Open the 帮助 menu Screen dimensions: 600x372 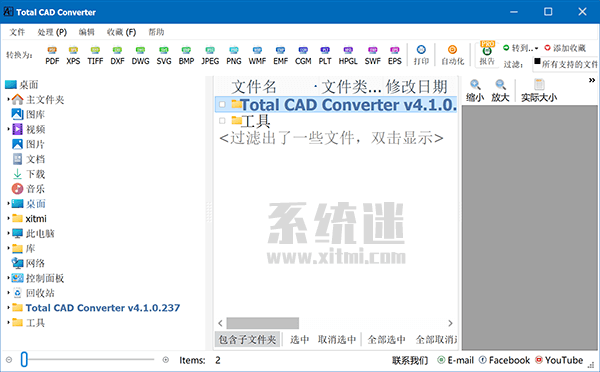pyautogui.click(x=156, y=32)
